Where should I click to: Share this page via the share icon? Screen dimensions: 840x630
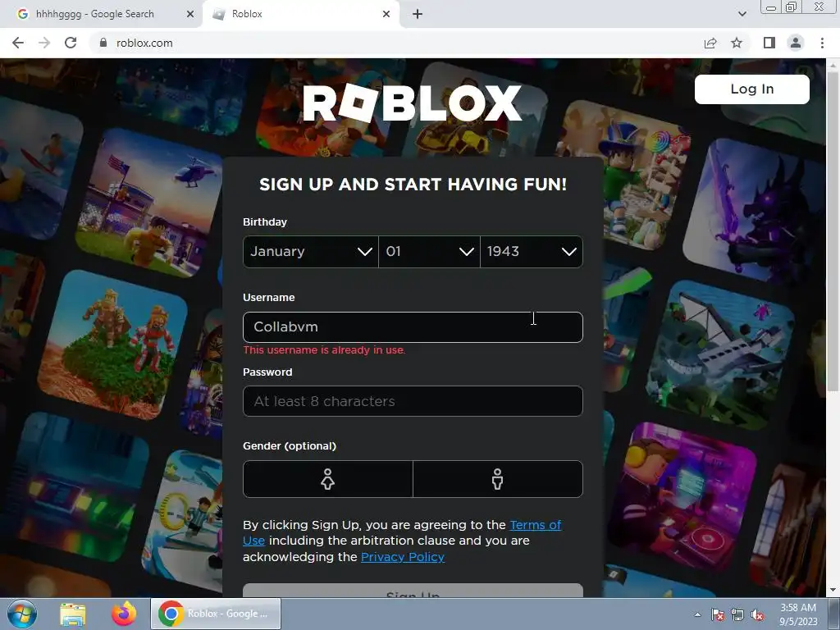coord(710,43)
